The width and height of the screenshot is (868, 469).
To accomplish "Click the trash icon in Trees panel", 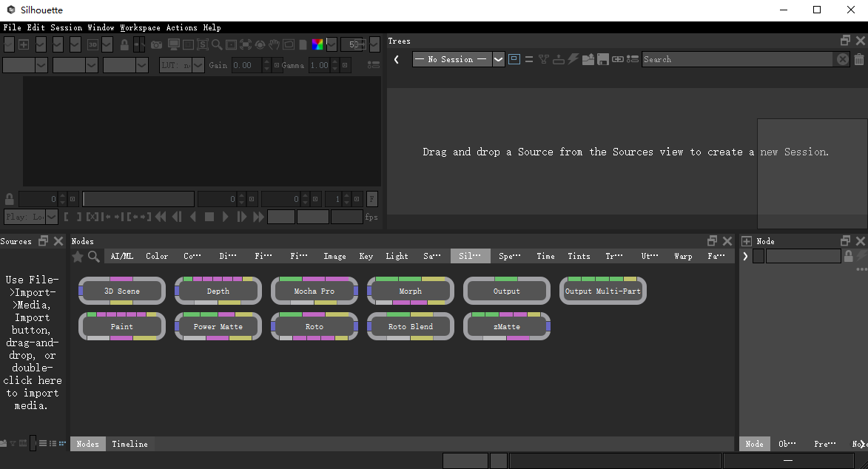I will click(858, 59).
